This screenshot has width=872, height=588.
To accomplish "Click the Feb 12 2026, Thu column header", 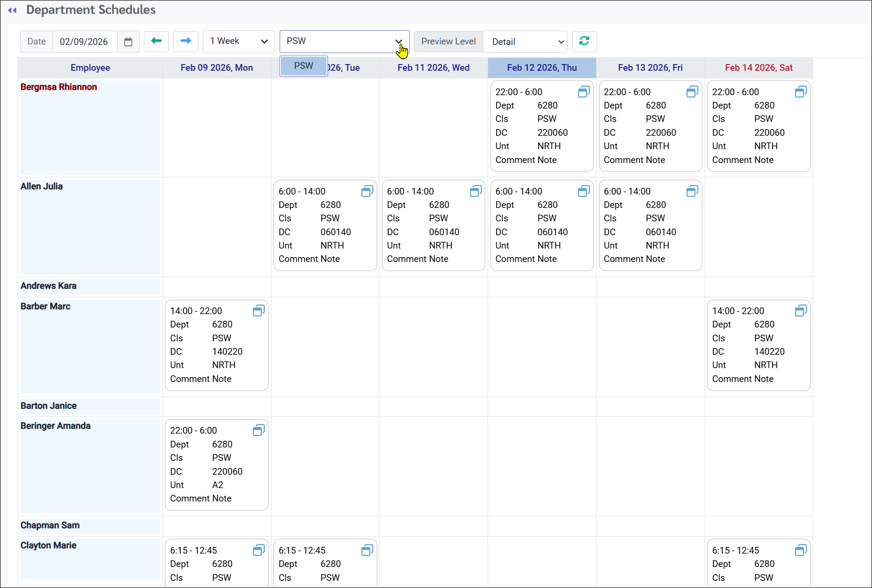I will point(542,68).
